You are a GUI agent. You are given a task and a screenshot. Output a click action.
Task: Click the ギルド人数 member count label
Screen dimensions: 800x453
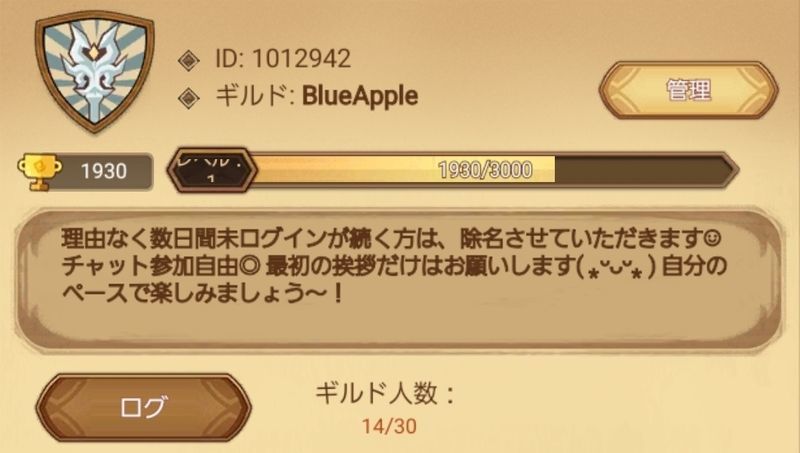pos(385,394)
